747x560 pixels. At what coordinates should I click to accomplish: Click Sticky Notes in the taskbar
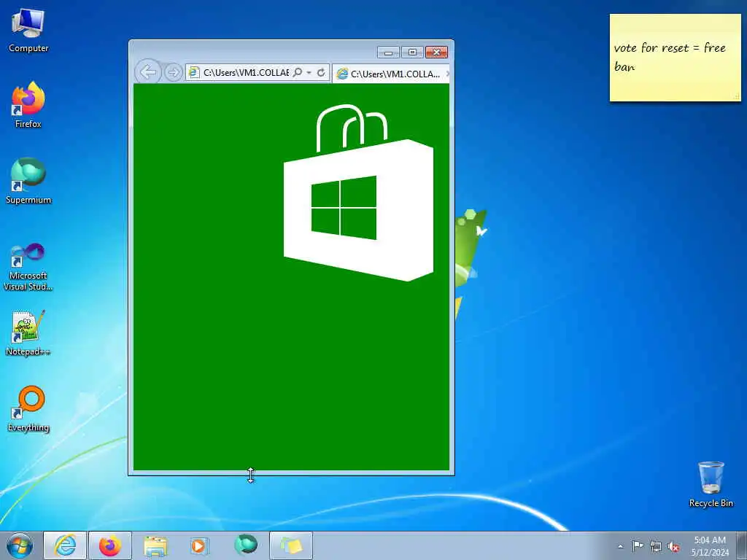point(291,545)
